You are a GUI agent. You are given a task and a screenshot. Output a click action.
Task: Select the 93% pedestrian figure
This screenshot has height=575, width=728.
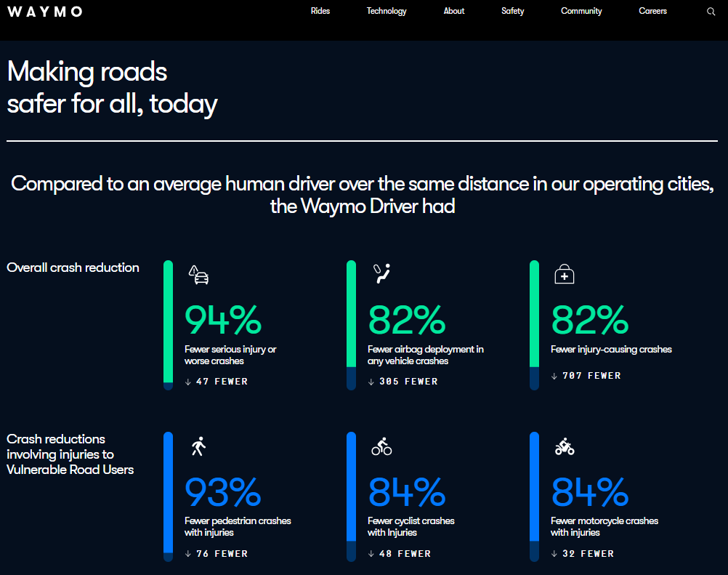click(x=223, y=492)
